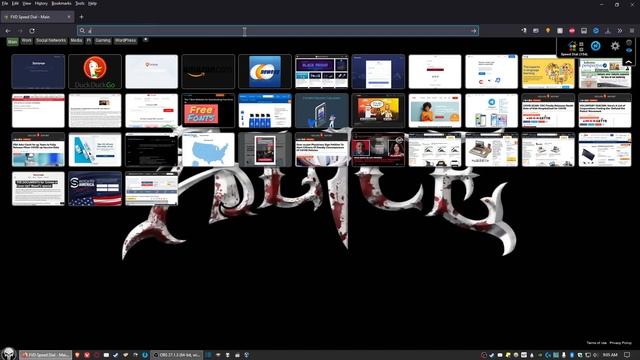The image size is (640, 360).
Task: Open the Free Fonts dial thumbnail
Action: [208, 111]
